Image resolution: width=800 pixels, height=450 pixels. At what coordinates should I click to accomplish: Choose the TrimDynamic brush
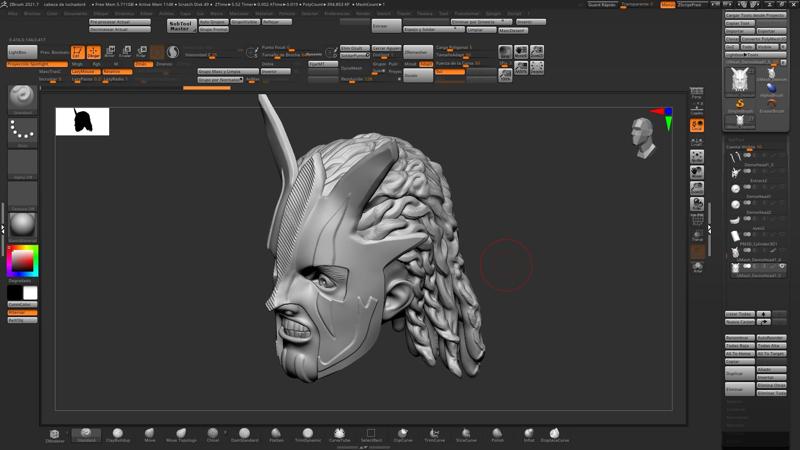pyautogui.click(x=308, y=435)
